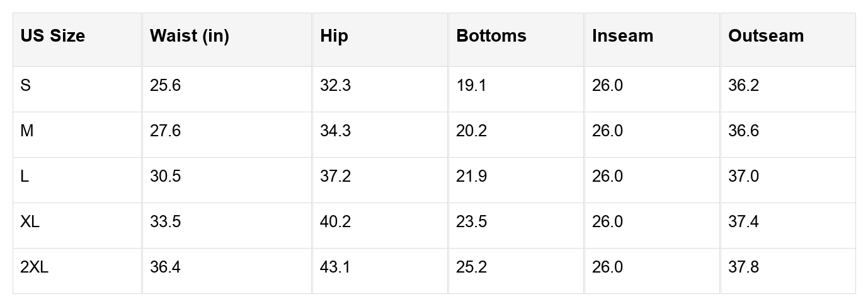The height and width of the screenshot is (306, 868).
Task: Select the L size row label
Action: (x=25, y=176)
